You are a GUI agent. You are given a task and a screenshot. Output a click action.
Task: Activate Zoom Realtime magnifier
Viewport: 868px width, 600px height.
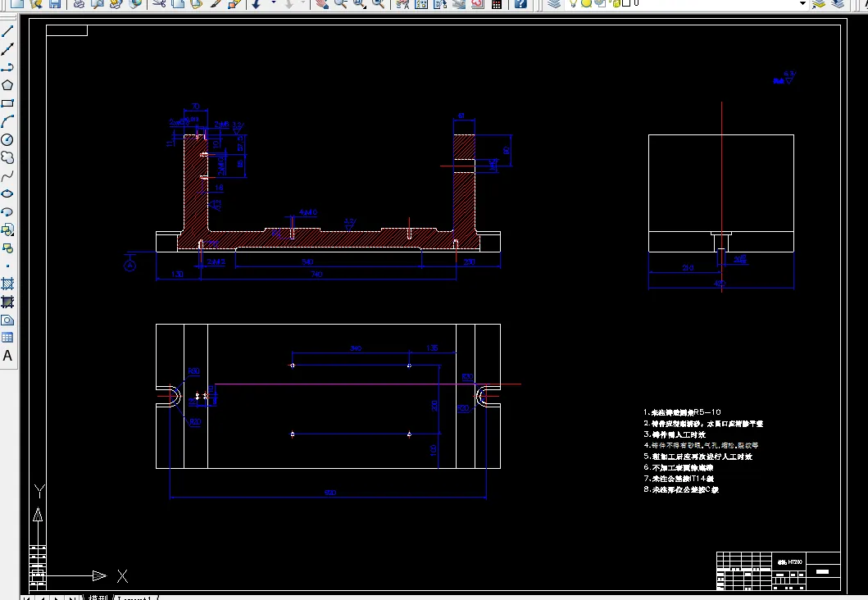coord(340,3)
